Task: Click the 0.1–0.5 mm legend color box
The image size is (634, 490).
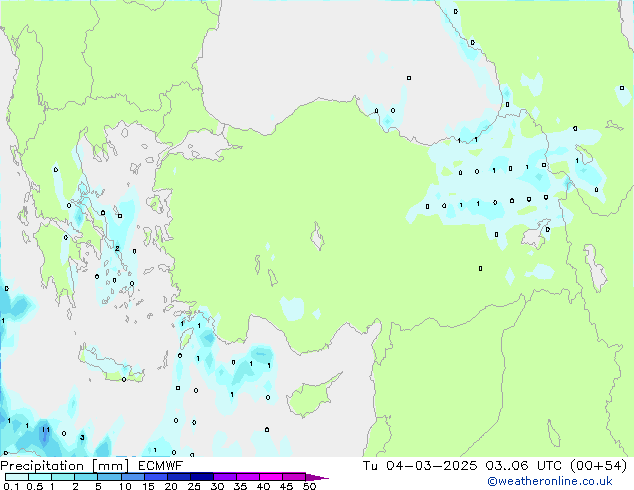Action: coord(17,477)
